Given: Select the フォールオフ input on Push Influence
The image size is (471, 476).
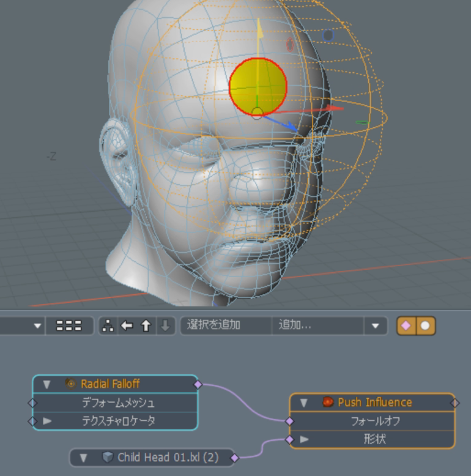Looking at the screenshot, I should click(290, 421).
